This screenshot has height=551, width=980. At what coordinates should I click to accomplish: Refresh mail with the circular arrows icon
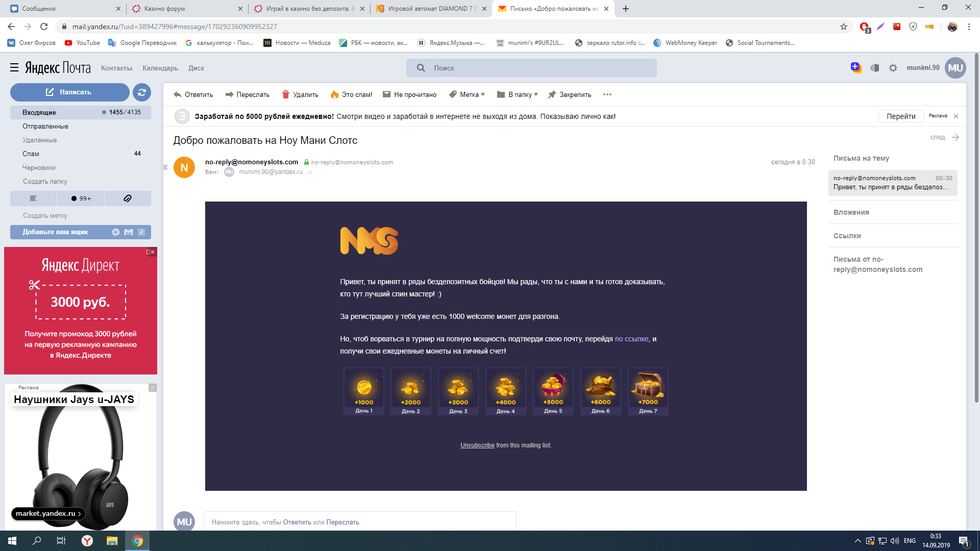coord(142,92)
